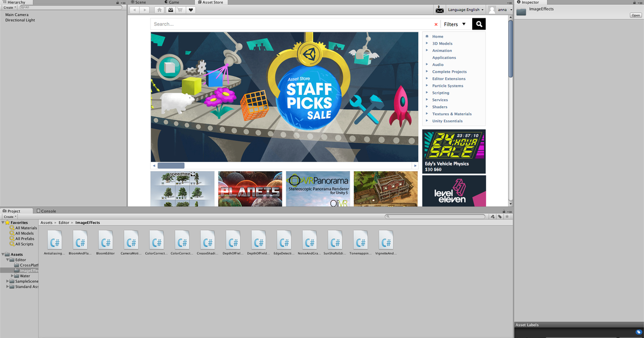Toggle the Hierarchy panel lock
Image resolution: width=644 pixels, height=338 pixels.
pyautogui.click(x=118, y=3)
